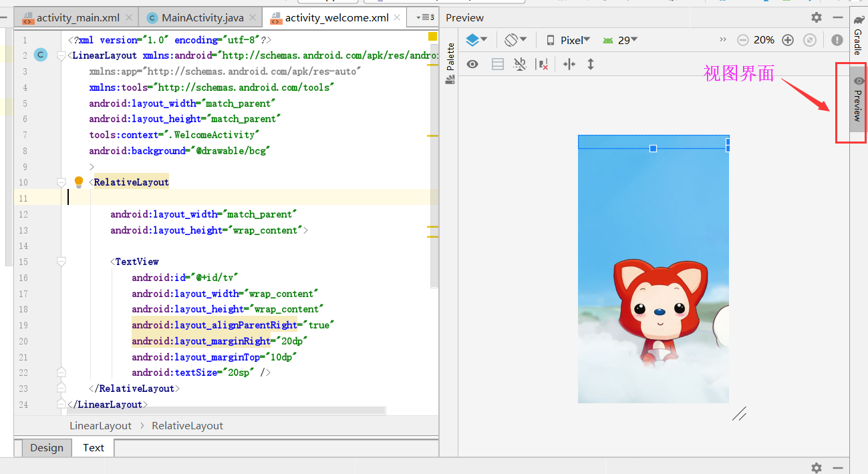
Task: Open the design surface layers dropdown
Action: (x=476, y=40)
